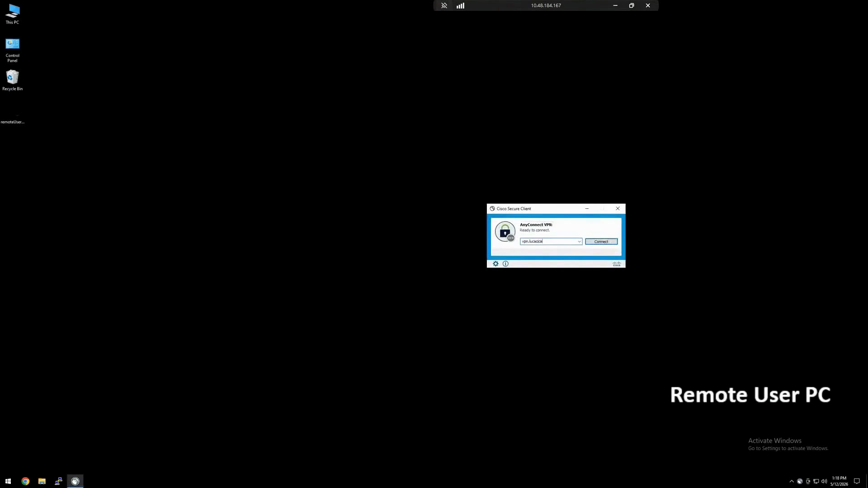Select the Control Panel desktop icon
868x488 pixels.
[x=13, y=50]
